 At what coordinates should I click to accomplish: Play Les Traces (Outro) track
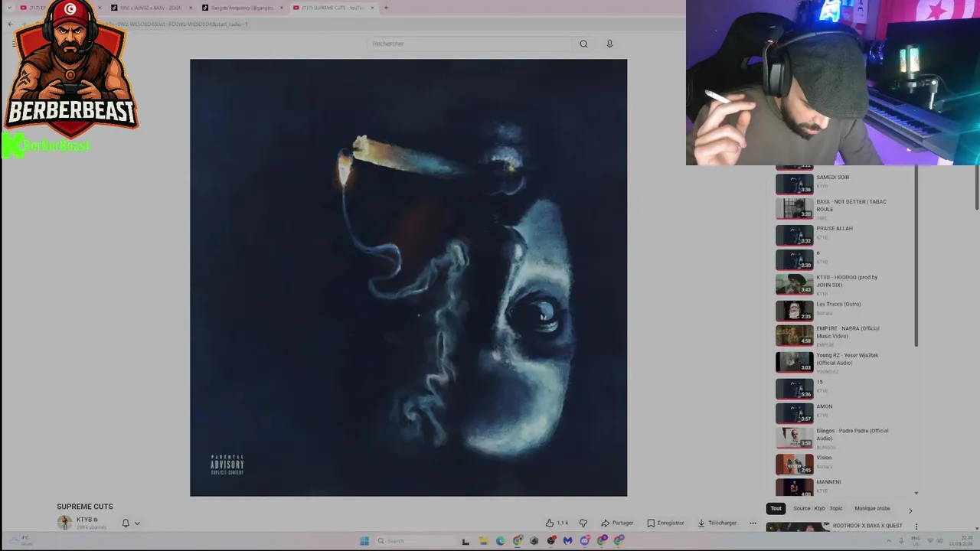pyautogui.click(x=838, y=304)
